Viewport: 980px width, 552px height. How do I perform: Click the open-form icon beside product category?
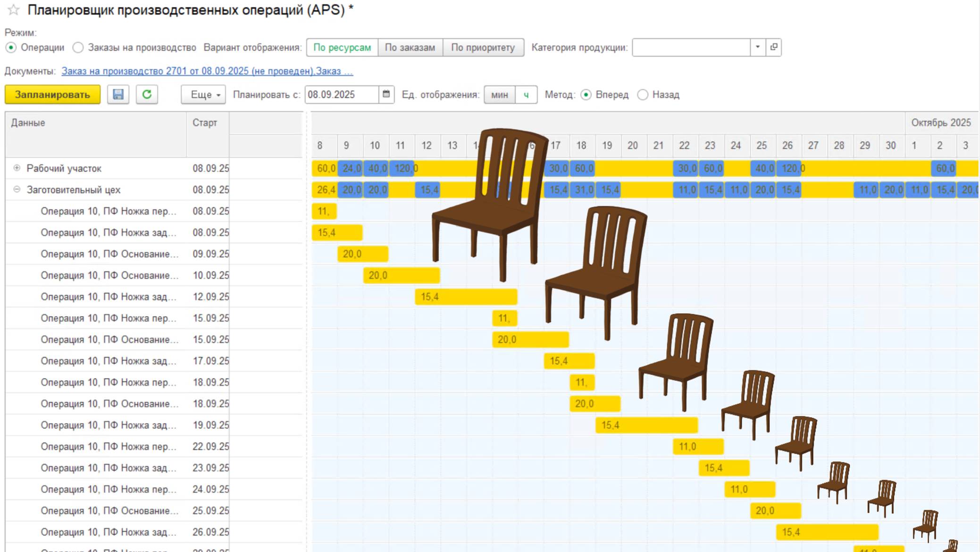774,47
